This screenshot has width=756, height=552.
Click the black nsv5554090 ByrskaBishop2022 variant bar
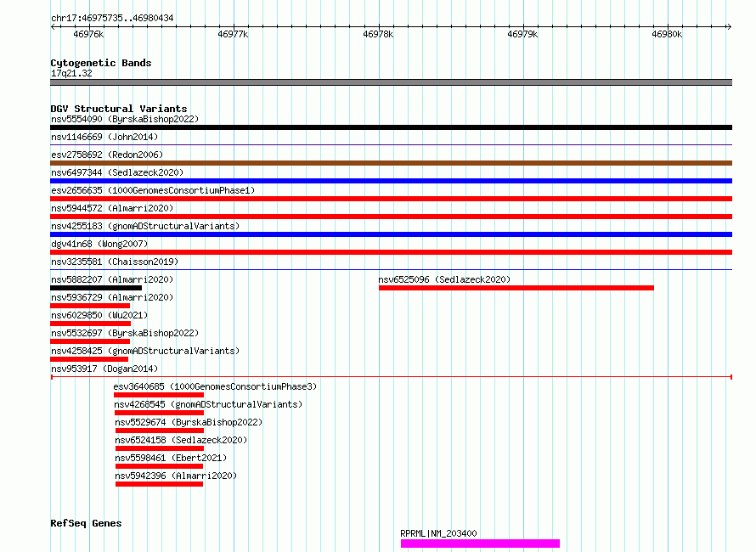(391, 127)
